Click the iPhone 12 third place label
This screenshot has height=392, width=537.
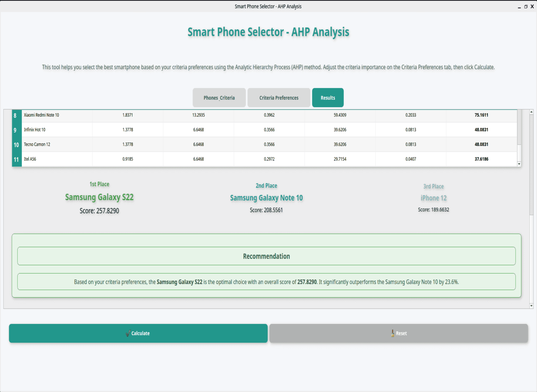pos(433,198)
